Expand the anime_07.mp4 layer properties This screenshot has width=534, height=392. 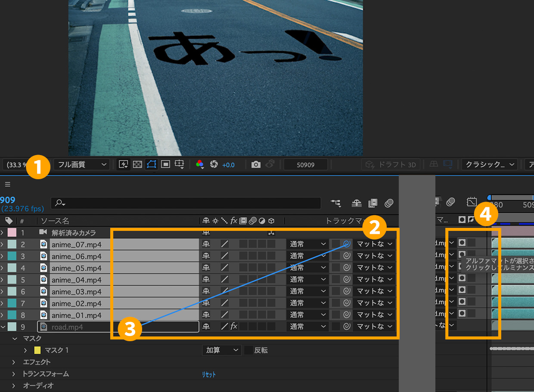click(x=2, y=244)
